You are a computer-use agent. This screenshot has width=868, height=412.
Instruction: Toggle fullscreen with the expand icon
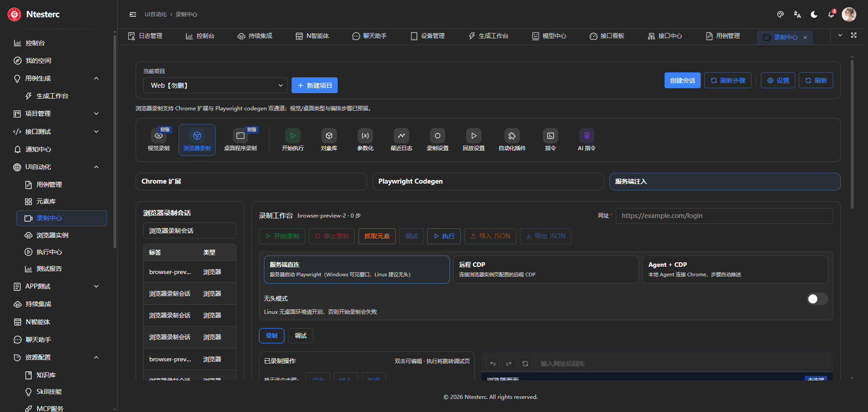(854, 35)
